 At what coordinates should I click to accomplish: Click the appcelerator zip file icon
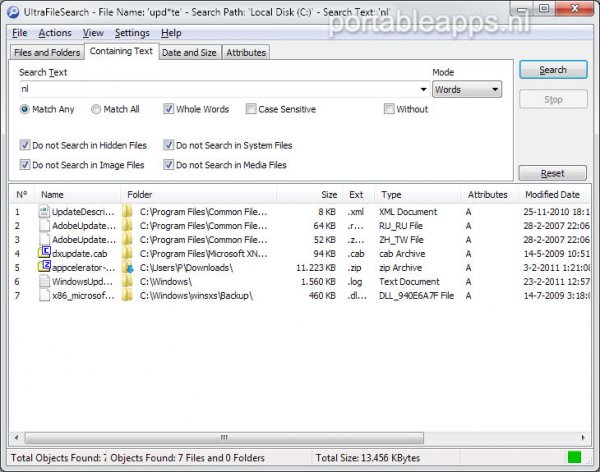(44, 268)
